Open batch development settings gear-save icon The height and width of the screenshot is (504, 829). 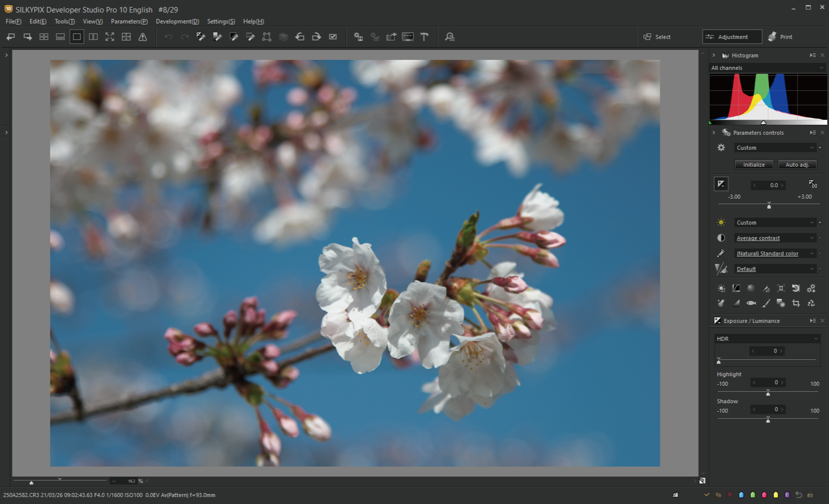(358, 37)
